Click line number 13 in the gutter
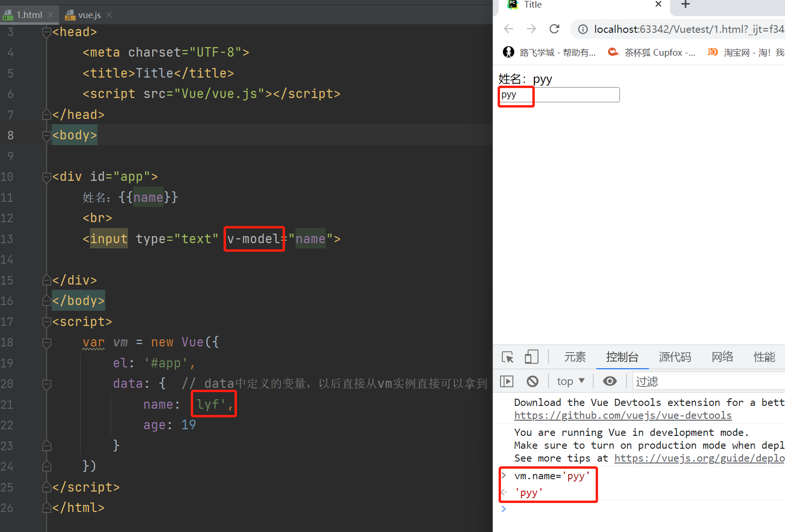The image size is (785, 532). click(x=7, y=239)
